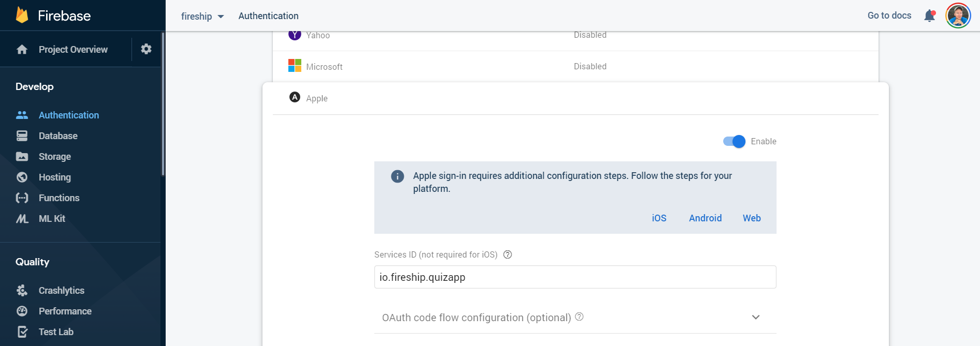Click the Services ID help icon
Image resolution: width=980 pixels, height=346 pixels.
(x=507, y=254)
